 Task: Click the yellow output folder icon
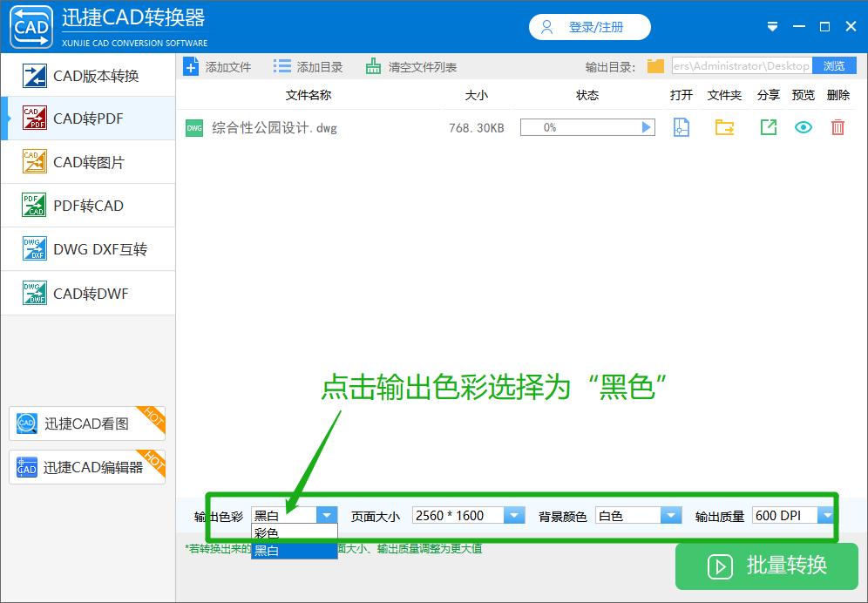click(x=655, y=66)
